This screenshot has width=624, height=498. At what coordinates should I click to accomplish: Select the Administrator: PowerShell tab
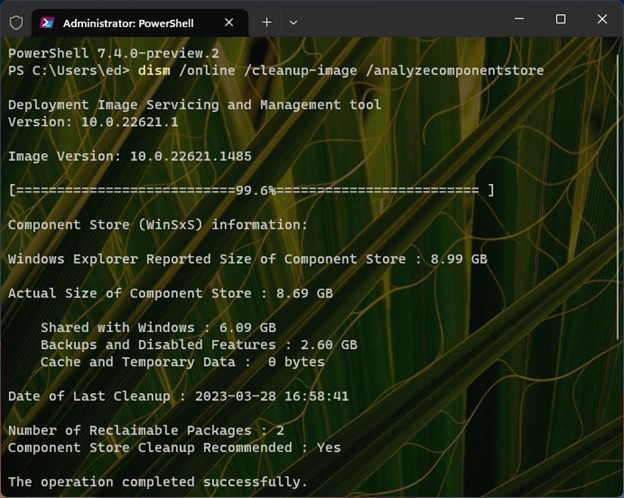pos(130,22)
